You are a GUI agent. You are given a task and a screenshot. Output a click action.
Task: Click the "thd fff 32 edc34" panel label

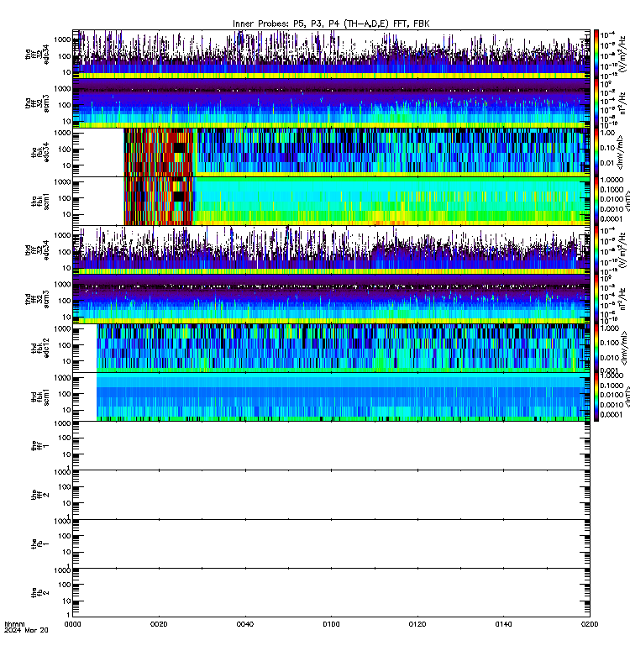point(37,249)
